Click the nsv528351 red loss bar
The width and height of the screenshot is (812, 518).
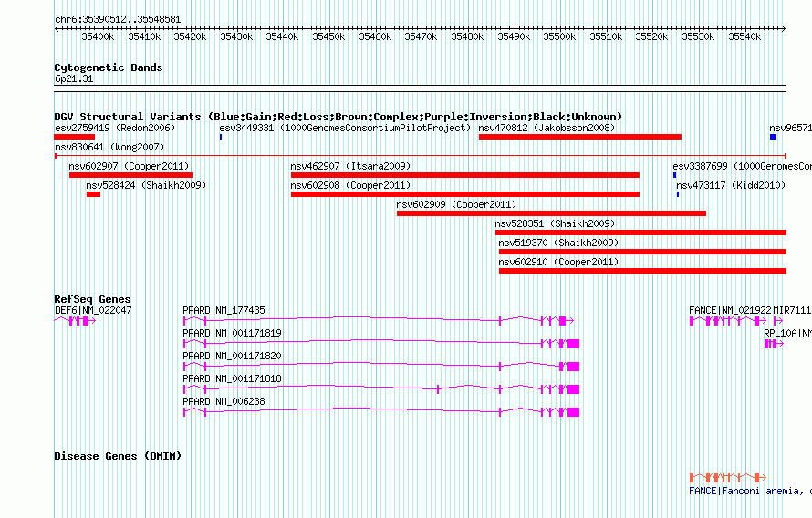(x=640, y=233)
